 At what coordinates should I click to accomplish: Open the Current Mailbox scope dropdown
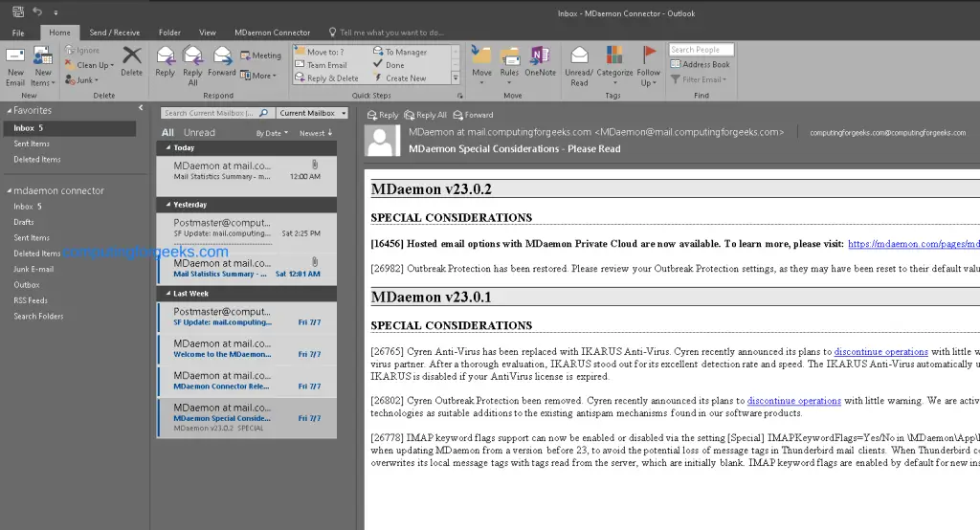[312, 113]
